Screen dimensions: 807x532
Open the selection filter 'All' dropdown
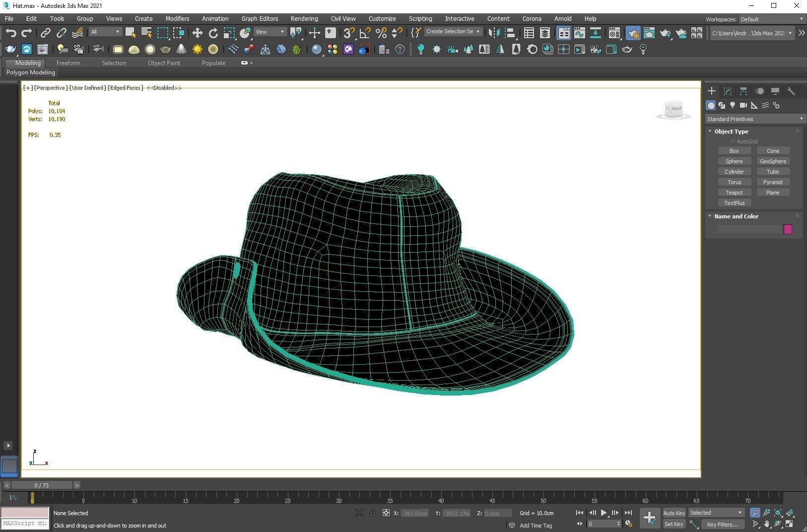(105, 32)
